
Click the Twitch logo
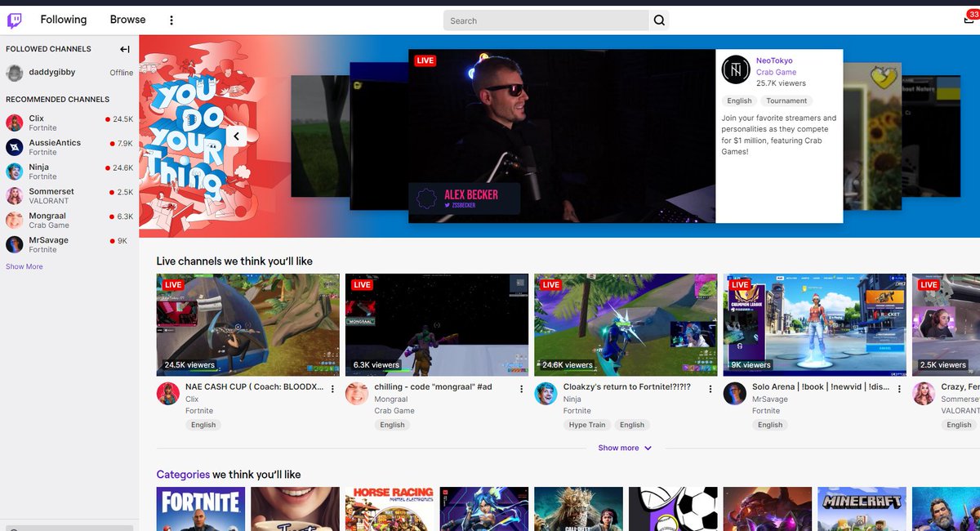[x=15, y=20]
